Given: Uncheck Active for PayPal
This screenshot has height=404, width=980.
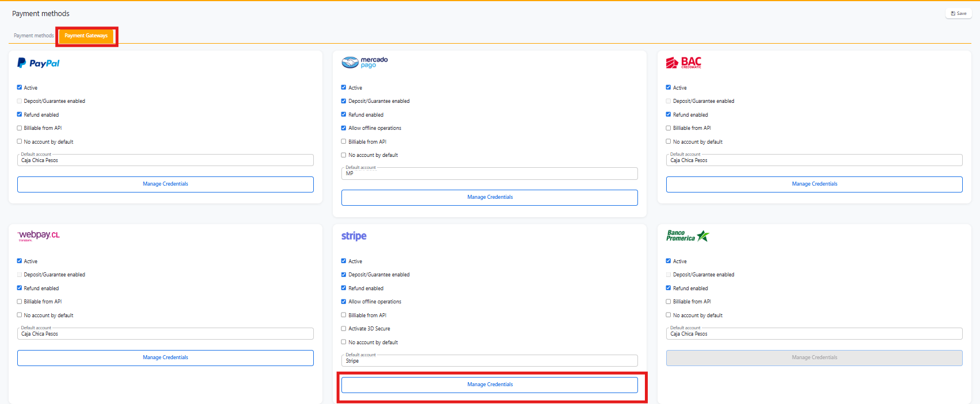Looking at the screenshot, I should (20, 87).
